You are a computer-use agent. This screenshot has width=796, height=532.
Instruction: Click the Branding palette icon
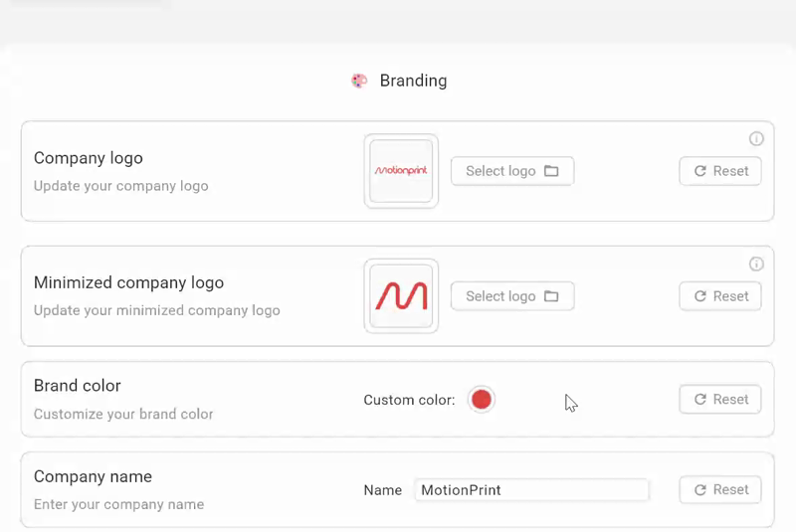pyautogui.click(x=359, y=81)
